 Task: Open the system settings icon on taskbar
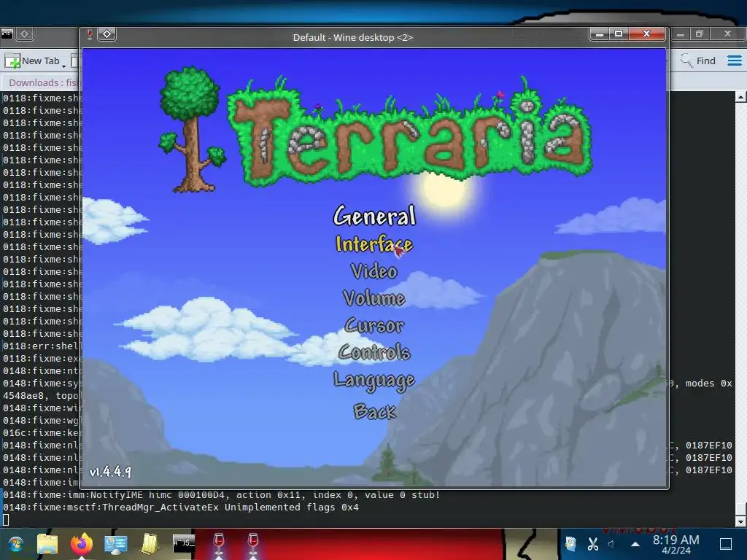[x=116, y=544]
